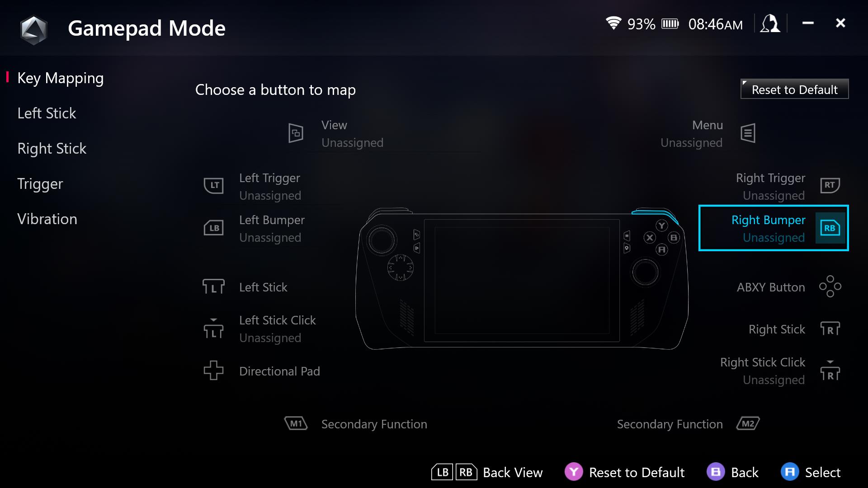Select the Left Bumper button to map
The height and width of the screenshot is (488, 868).
(271, 228)
